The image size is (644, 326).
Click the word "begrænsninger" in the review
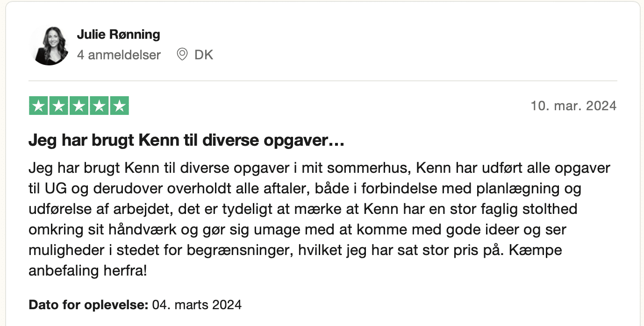[242, 250]
